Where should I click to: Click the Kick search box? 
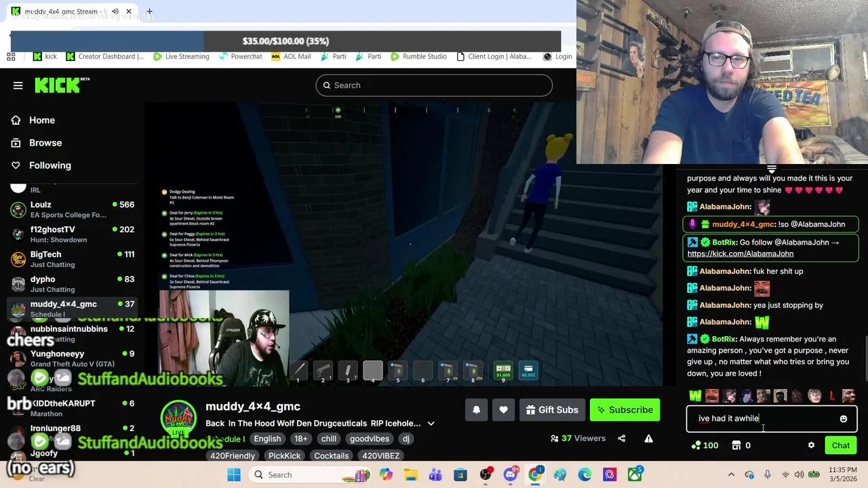pos(434,85)
